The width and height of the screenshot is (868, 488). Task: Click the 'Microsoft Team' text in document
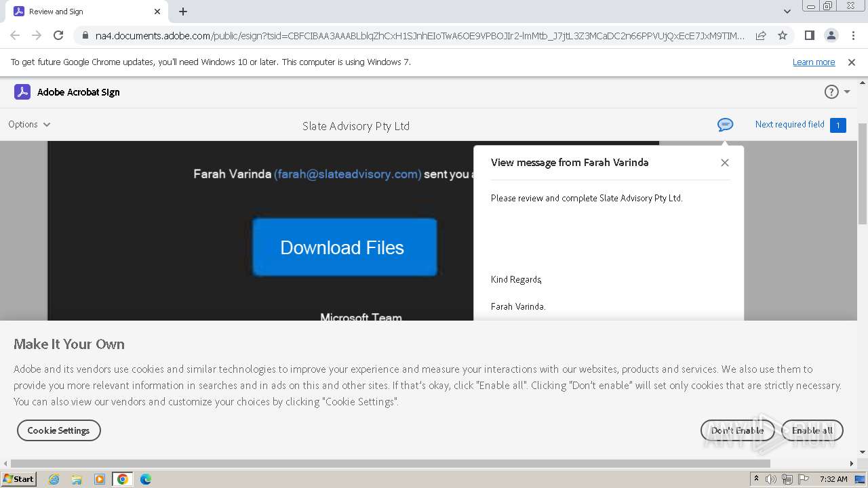(x=361, y=317)
